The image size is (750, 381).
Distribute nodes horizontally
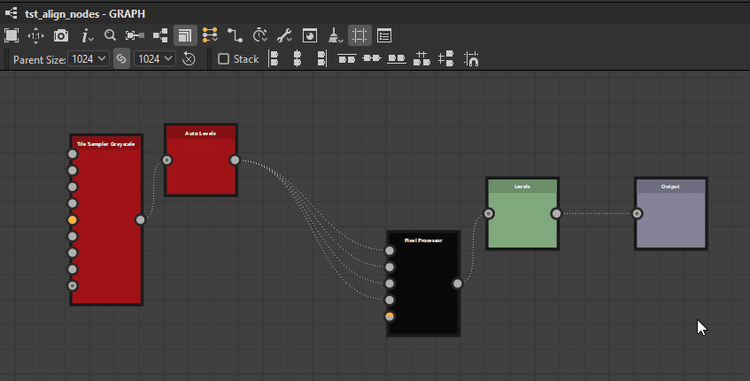421,59
